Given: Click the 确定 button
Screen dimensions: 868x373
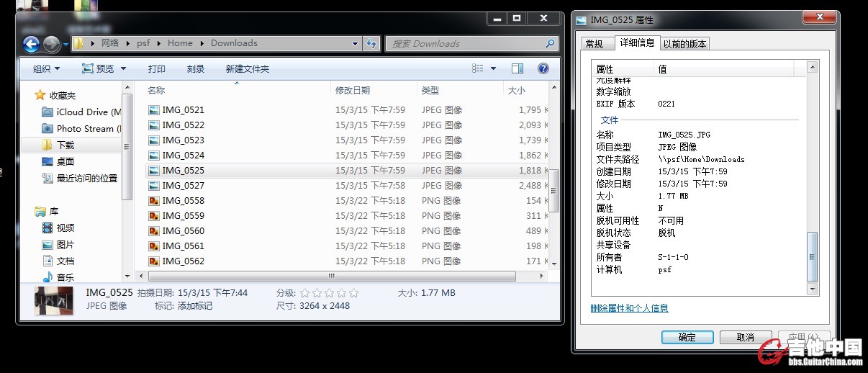Looking at the screenshot, I should (687, 337).
